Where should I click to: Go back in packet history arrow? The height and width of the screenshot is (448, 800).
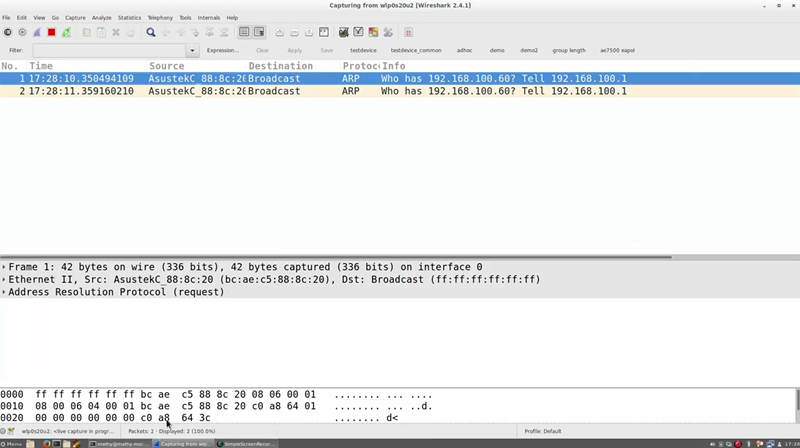tap(165, 32)
